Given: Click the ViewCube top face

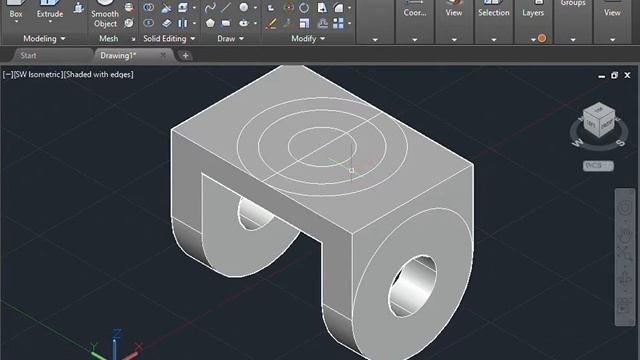Looking at the screenshot, I should (599, 109).
